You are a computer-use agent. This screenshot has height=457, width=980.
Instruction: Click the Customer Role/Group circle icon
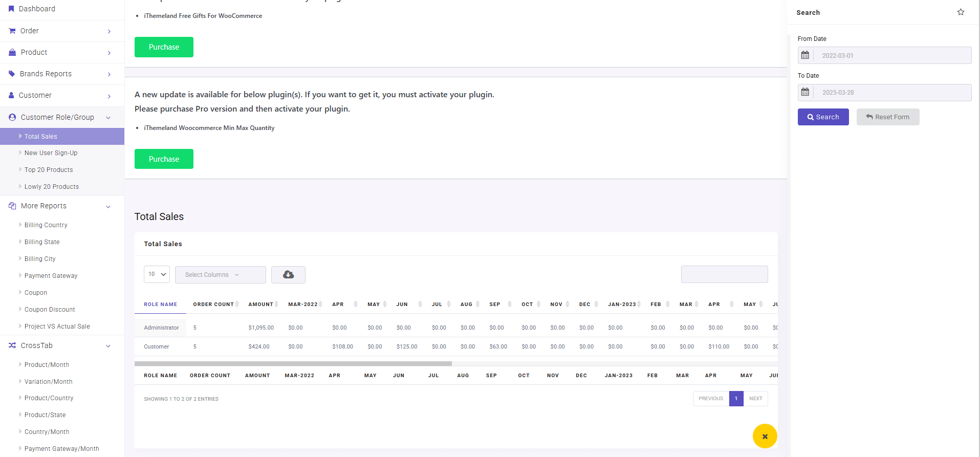[x=12, y=117]
